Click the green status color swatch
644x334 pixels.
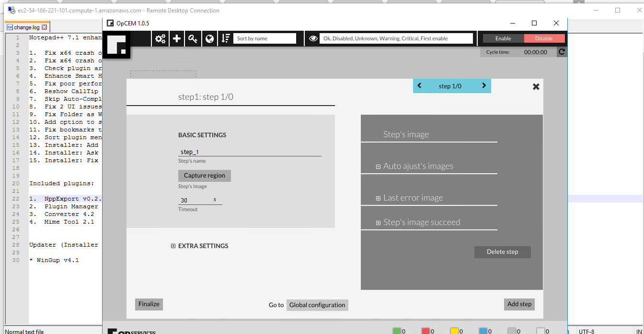tap(396, 331)
